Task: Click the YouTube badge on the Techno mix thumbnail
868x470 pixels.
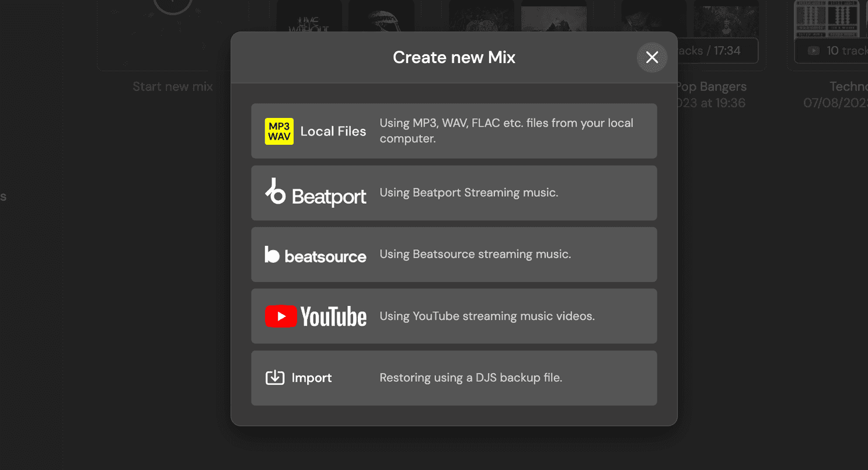Action: click(x=814, y=50)
